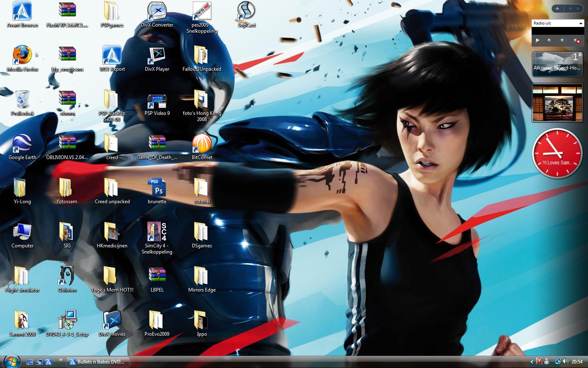
Task: Click the 20:54 taskbar clock
Action: click(x=577, y=362)
